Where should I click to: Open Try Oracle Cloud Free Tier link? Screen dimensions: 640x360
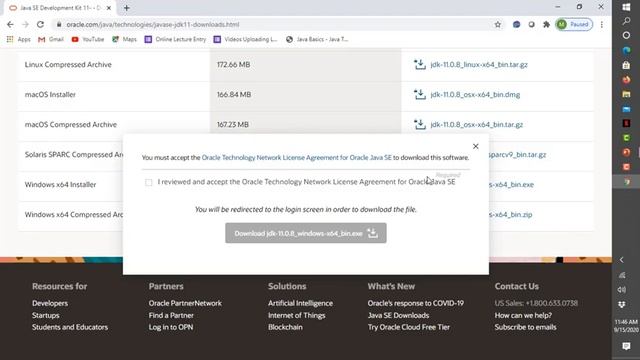click(409, 327)
